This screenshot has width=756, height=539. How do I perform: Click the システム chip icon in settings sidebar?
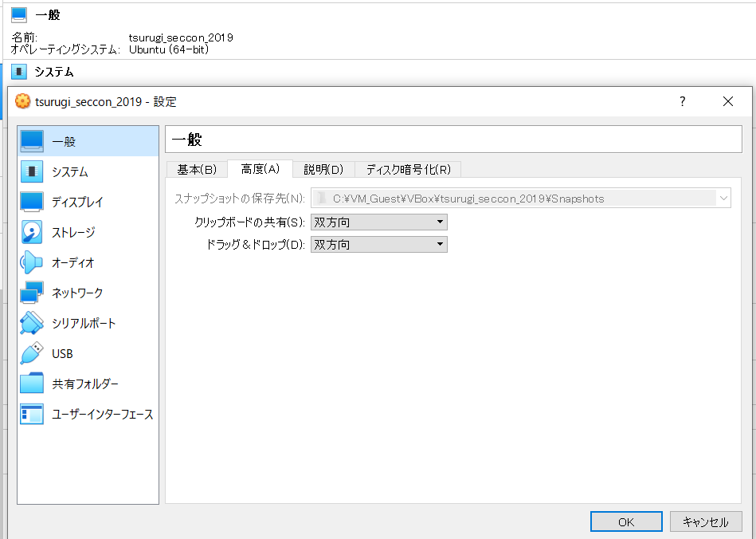pos(32,171)
